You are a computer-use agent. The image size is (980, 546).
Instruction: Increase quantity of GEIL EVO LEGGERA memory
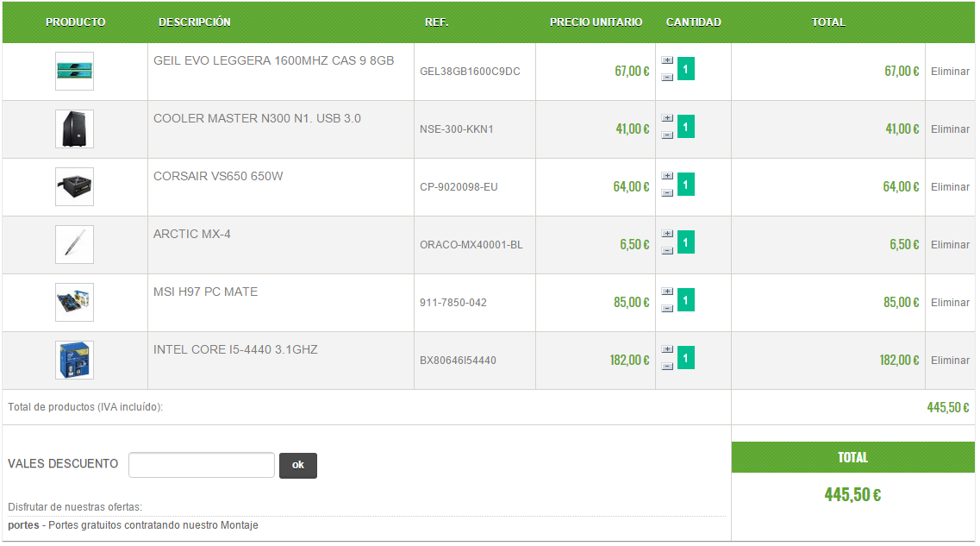[667, 60]
